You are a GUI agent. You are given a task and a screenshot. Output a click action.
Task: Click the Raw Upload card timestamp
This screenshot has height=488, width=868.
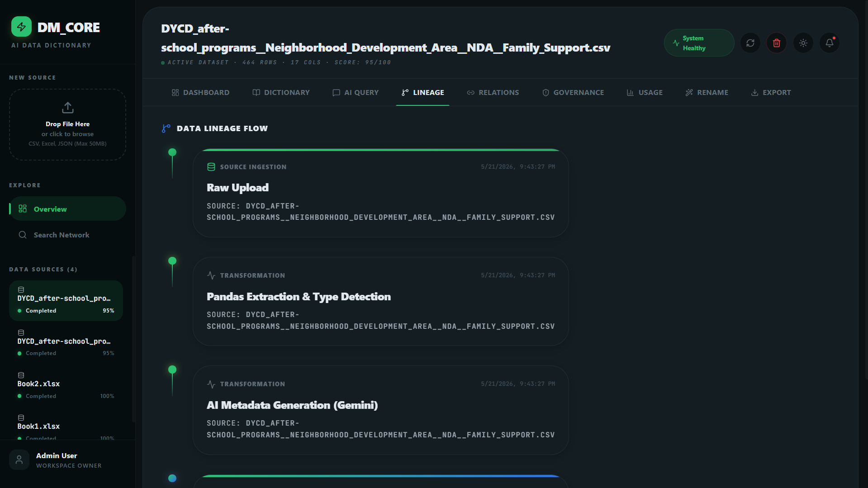click(518, 167)
